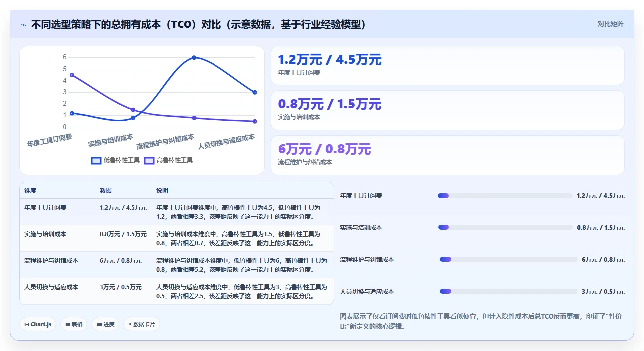Click the lightning icon beside the TCO title
The height and width of the screenshot is (351, 644).
pos(24,24)
